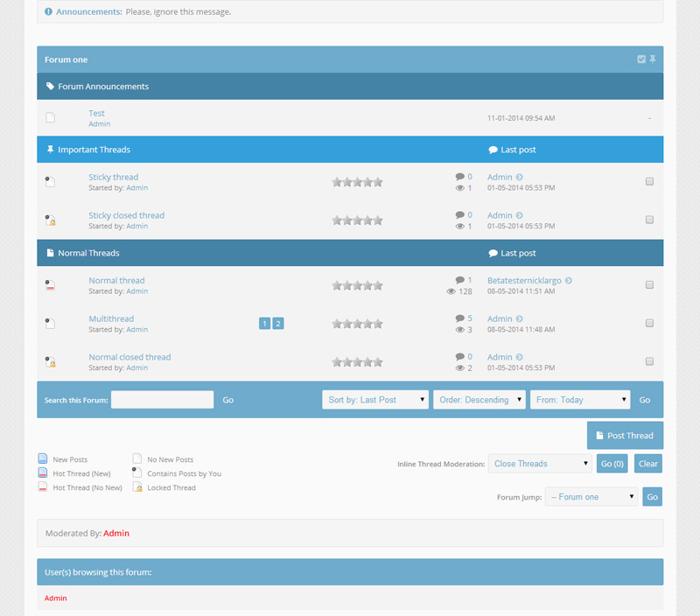Tick the checkbox for Sticky thread
700x616 pixels.
tap(649, 181)
